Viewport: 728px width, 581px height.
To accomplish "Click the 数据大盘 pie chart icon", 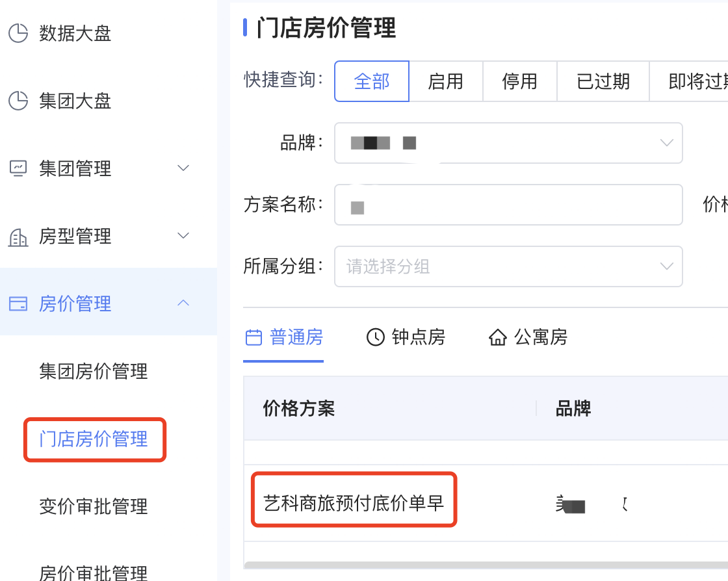I will [19, 33].
